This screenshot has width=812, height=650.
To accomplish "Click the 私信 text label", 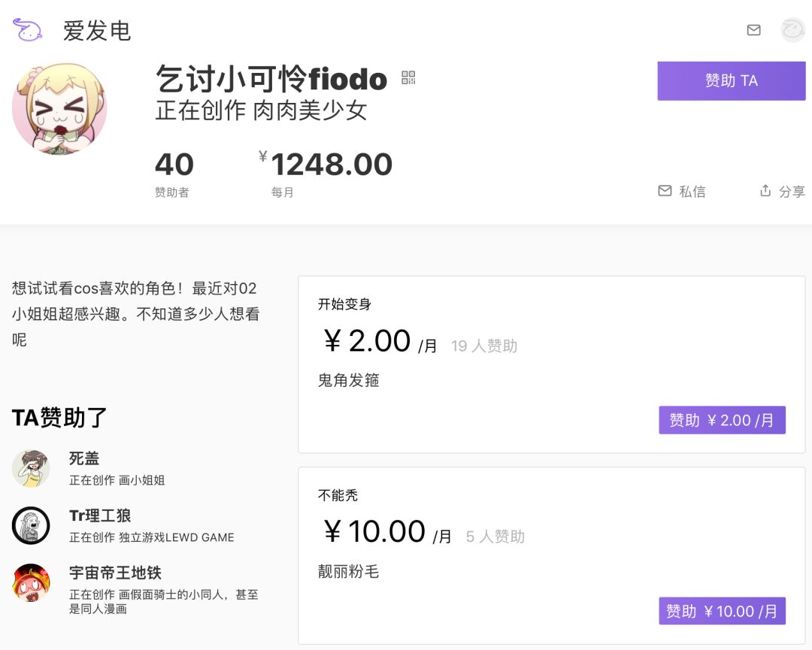I will (x=692, y=192).
